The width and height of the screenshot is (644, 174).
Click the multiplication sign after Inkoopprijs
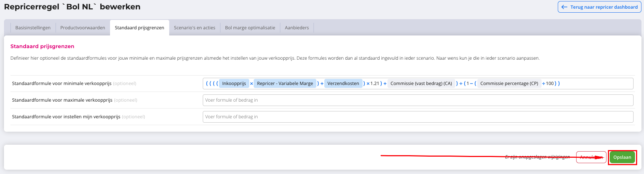coord(251,84)
